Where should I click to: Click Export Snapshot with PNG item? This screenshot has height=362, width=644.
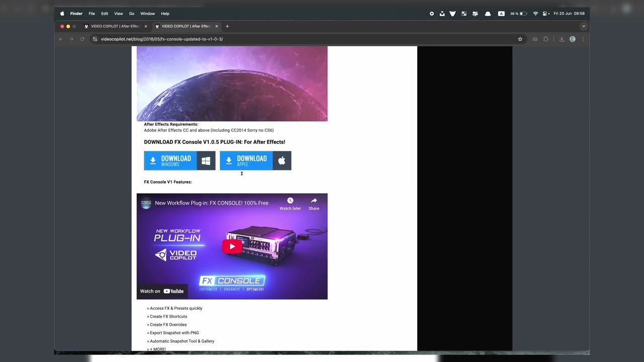(x=173, y=333)
